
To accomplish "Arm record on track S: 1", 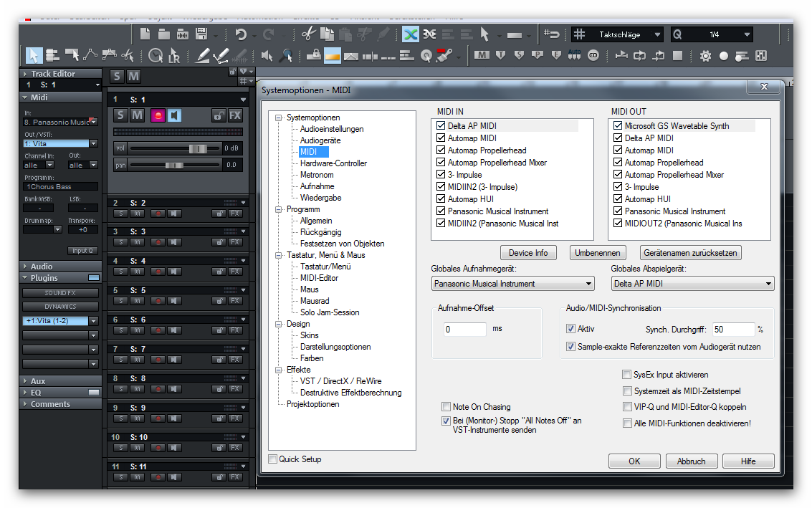I will click(x=158, y=115).
